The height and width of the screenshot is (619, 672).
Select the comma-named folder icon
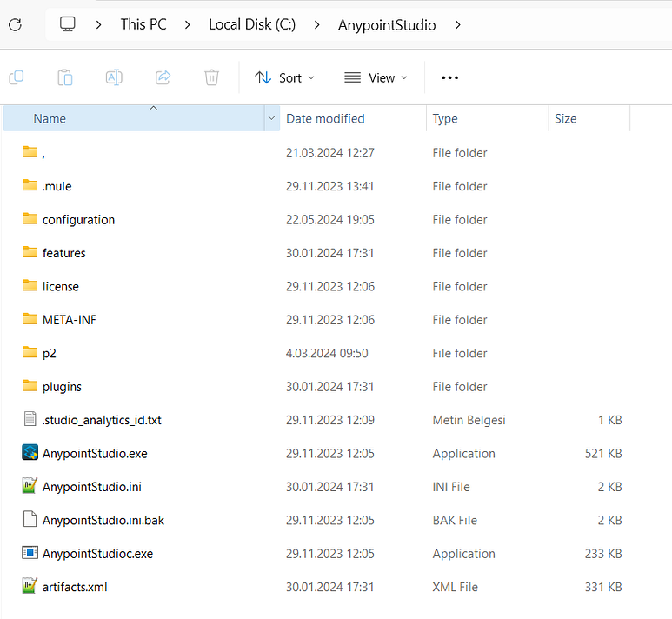pyautogui.click(x=30, y=152)
